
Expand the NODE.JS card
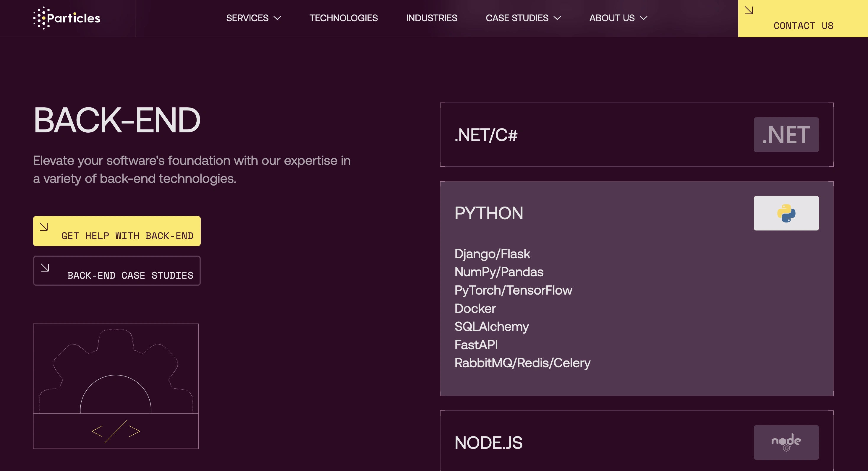tap(488, 442)
